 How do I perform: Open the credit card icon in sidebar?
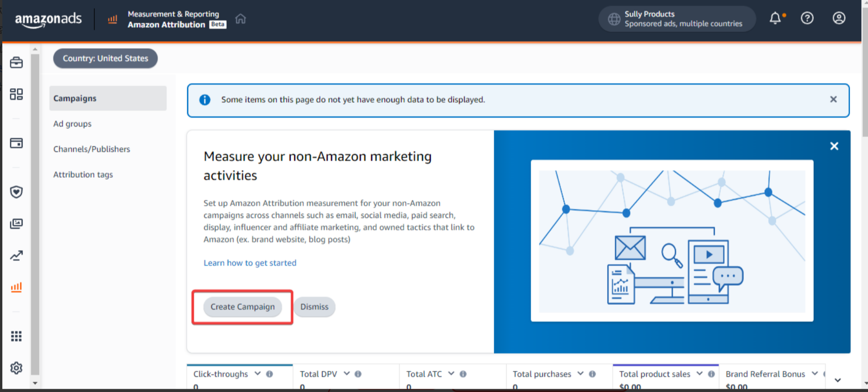click(17, 143)
